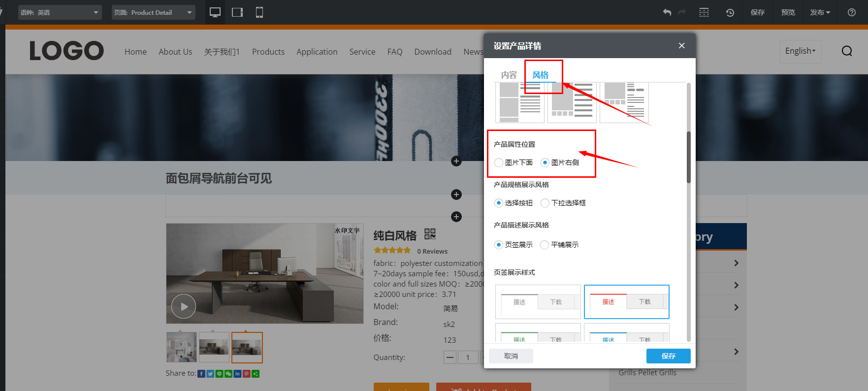Image resolution: width=868 pixels, height=391 pixels.
Task: Expand the first category chevron in sidebar
Action: click(x=736, y=263)
